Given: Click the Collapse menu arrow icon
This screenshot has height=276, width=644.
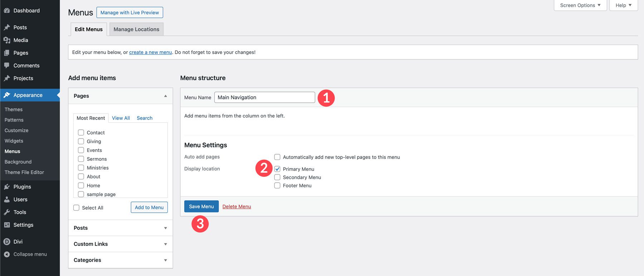Looking at the screenshot, I should coord(7,254).
